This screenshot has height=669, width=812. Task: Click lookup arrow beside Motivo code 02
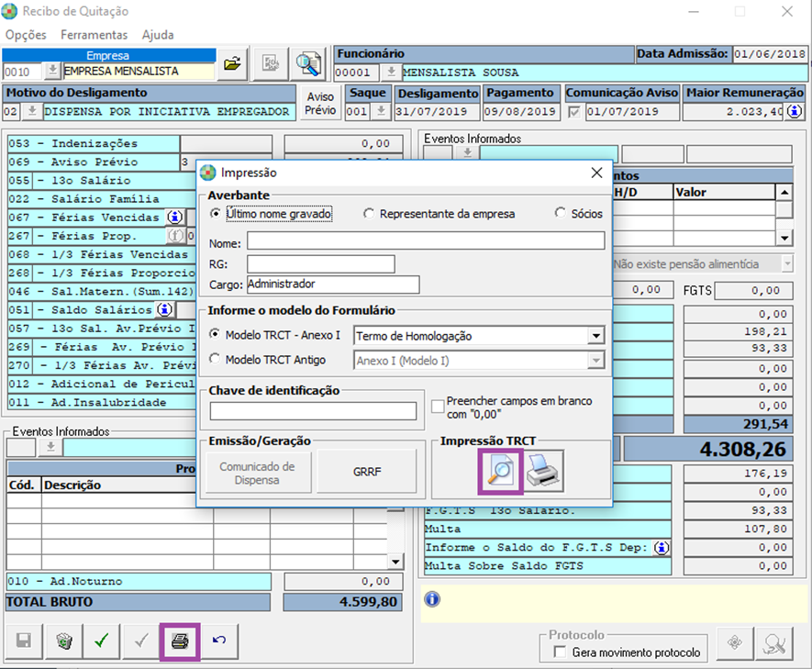pos(32,111)
